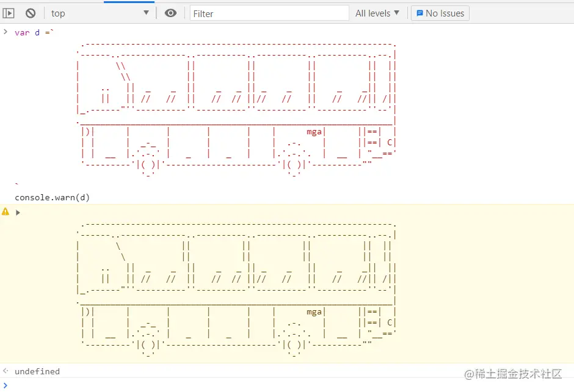
Task: Select the 'console.warn(d)' code line
Action: click(x=53, y=198)
